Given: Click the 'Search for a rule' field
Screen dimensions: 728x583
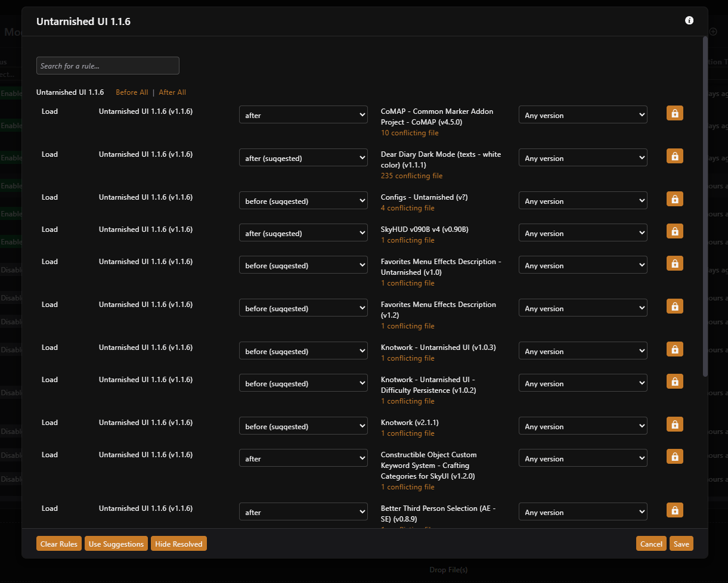Looking at the screenshot, I should click(108, 66).
